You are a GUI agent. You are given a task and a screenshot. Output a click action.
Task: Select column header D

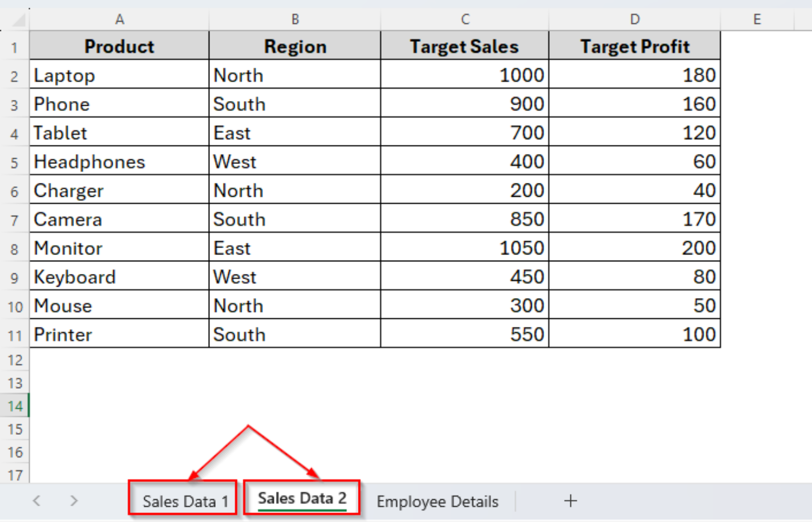click(x=634, y=19)
